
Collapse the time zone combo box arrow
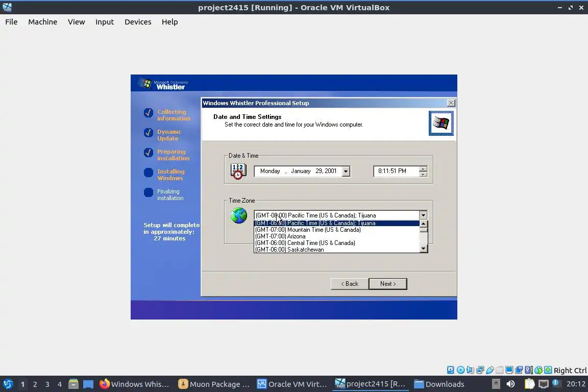coord(423,215)
